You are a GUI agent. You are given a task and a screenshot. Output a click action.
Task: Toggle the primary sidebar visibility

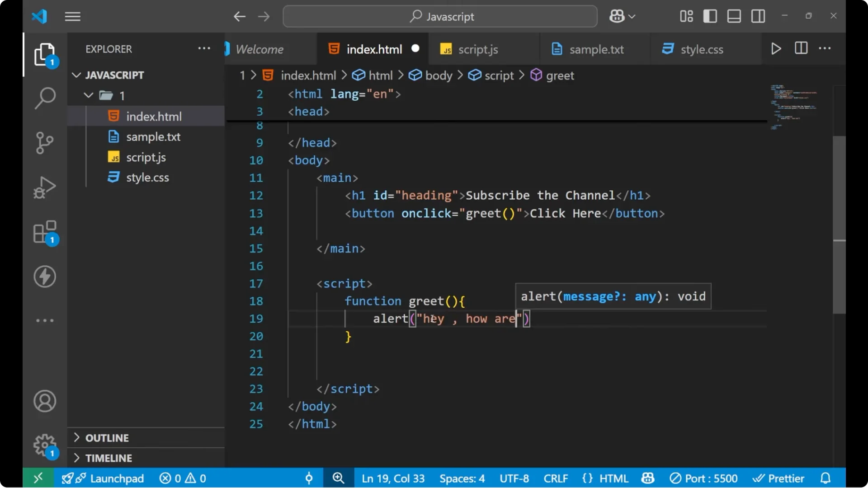710,16
